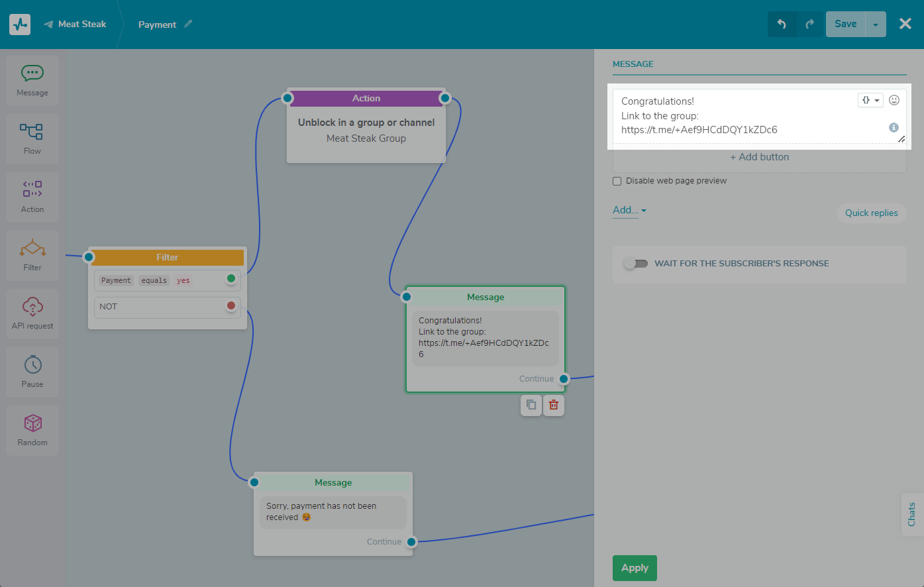Viewport: 924px width, 587px height.
Task: Open the SendPulse logo home icon
Action: point(20,25)
